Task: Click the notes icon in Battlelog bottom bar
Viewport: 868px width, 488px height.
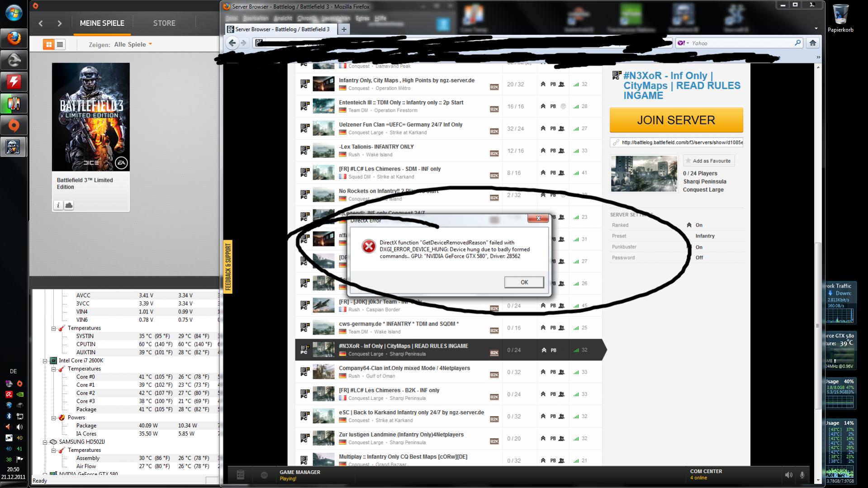Action: coord(241,474)
